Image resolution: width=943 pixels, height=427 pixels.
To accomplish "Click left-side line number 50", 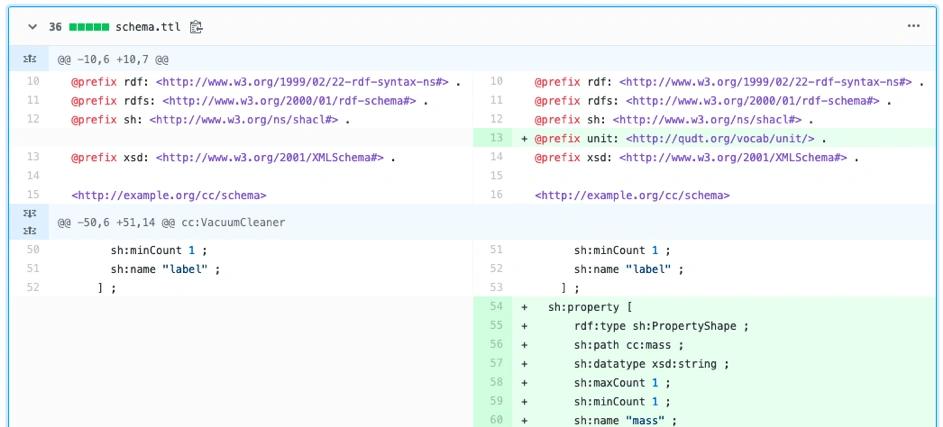I will [32, 250].
